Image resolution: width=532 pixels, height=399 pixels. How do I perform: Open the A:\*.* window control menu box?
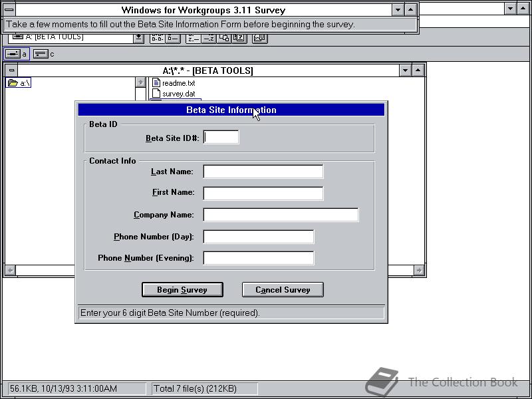(11, 70)
